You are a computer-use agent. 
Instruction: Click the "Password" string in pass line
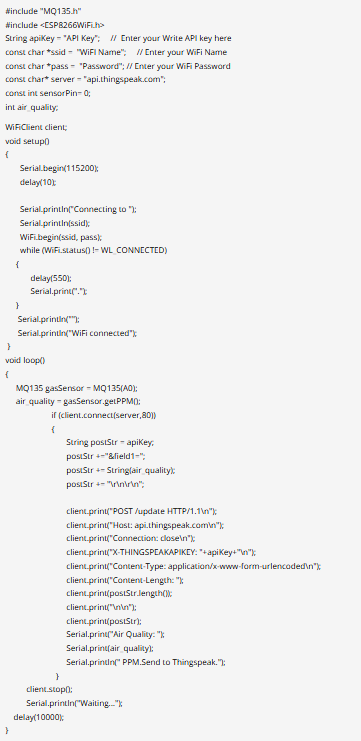[x=101, y=66]
